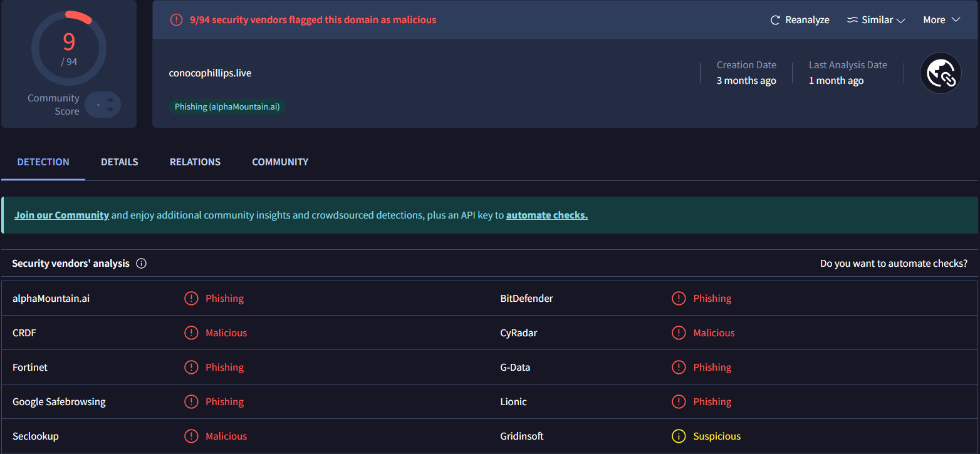The image size is (980, 454).
Task: Click Lionic Phishing warning icon
Action: tap(679, 402)
